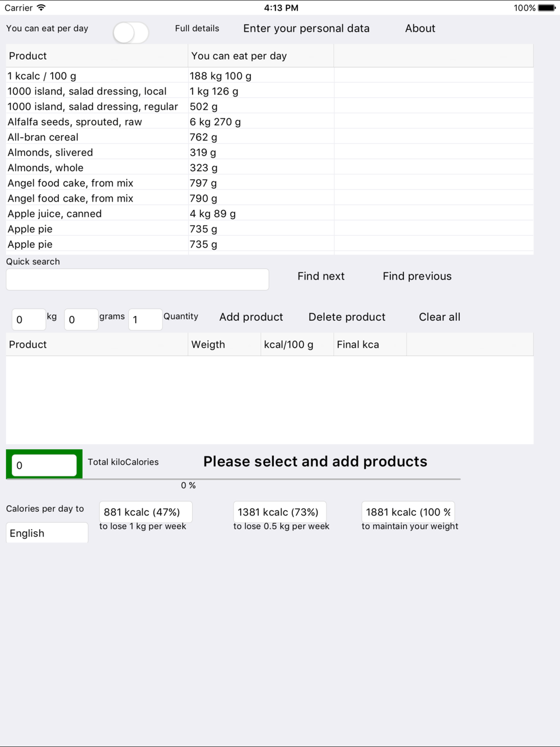Click the Find next button

pos(321,276)
